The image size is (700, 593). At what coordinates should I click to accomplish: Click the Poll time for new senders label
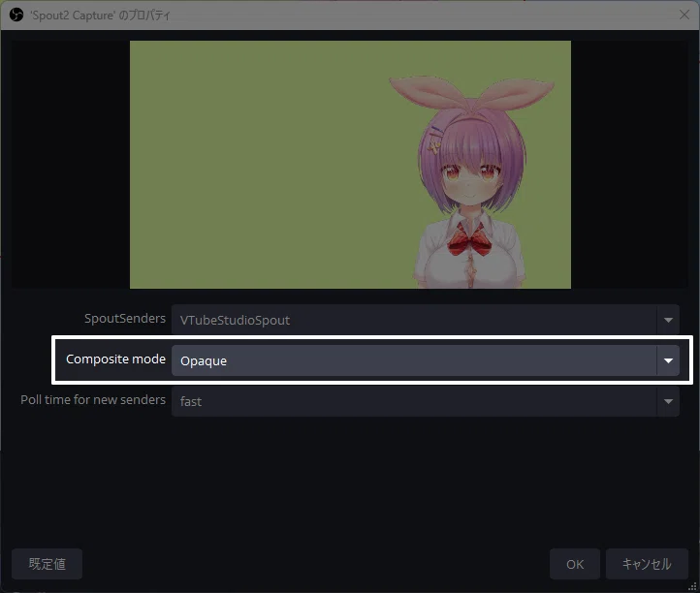click(93, 400)
